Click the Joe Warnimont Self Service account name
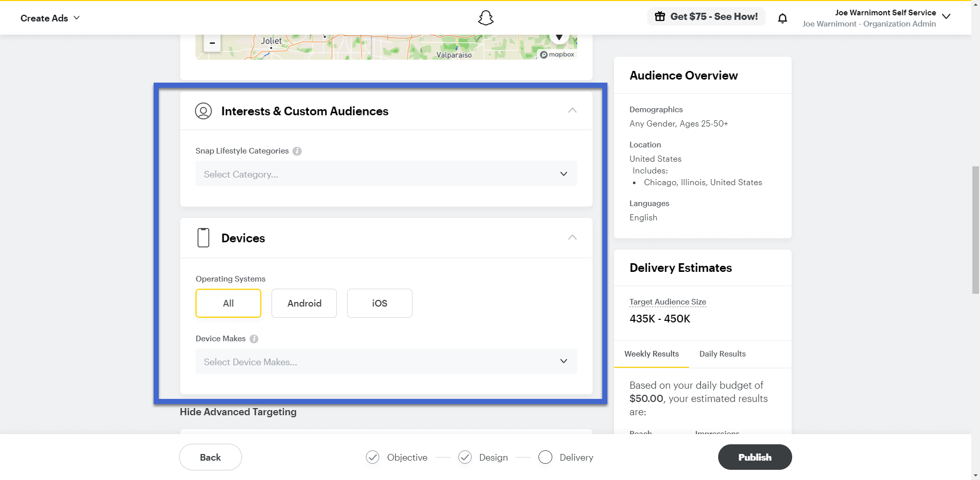This screenshot has width=980, height=480. pyautogui.click(x=885, y=12)
